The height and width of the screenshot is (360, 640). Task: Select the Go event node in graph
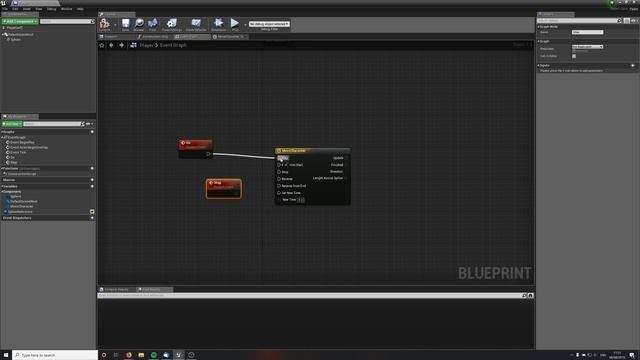[x=196, y=149]
